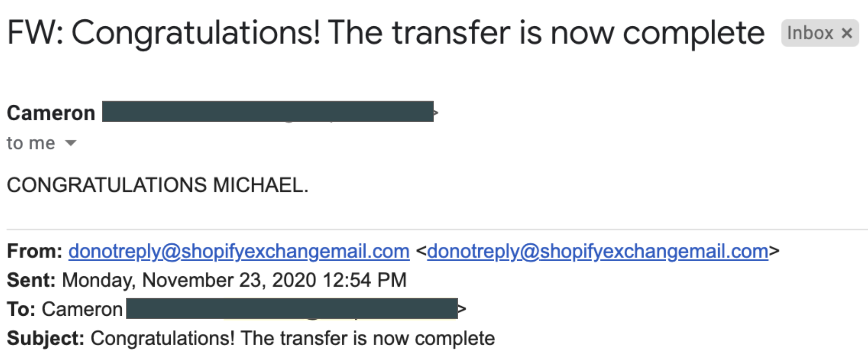Screen dimensions: 868x358
Task: Click the sender name Cameron
Action: [x=51, y=113]
